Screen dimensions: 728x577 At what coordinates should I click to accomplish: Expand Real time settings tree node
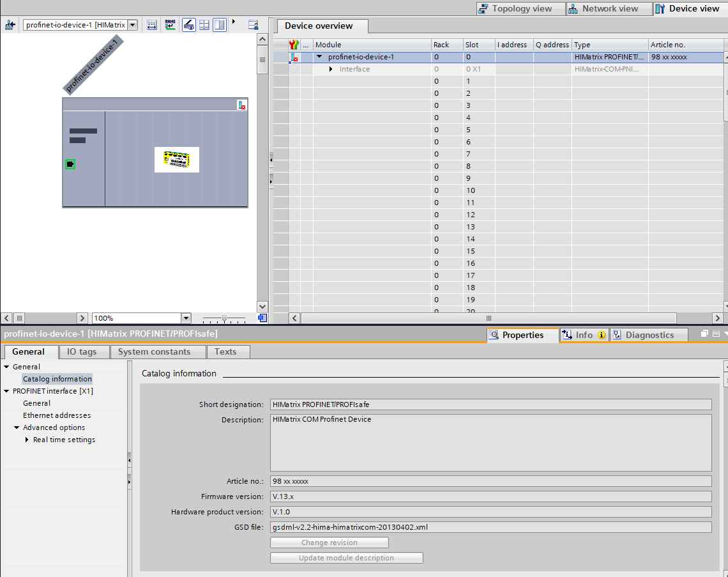coord(27,440)
